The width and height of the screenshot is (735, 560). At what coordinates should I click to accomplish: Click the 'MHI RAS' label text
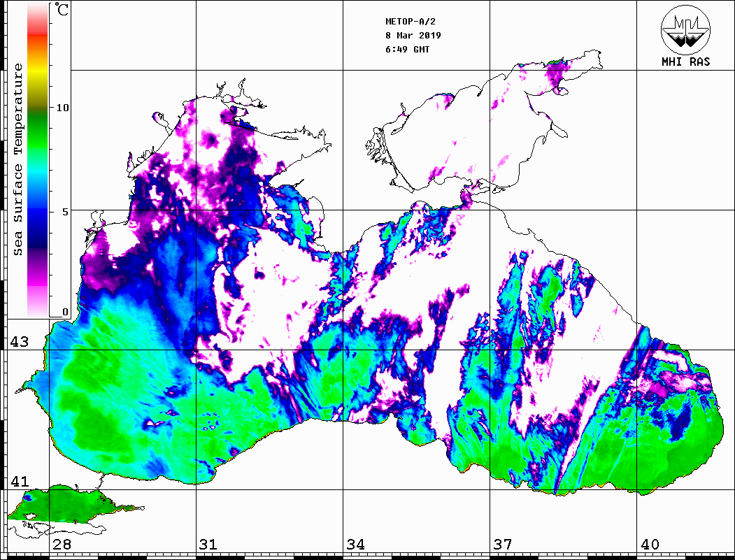(685, 62)
